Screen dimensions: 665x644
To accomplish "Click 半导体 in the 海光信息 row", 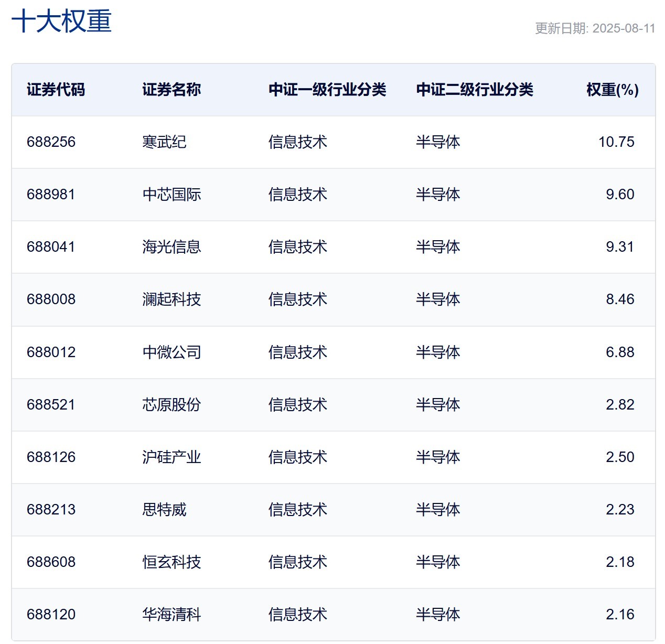I will click(438, 247).
